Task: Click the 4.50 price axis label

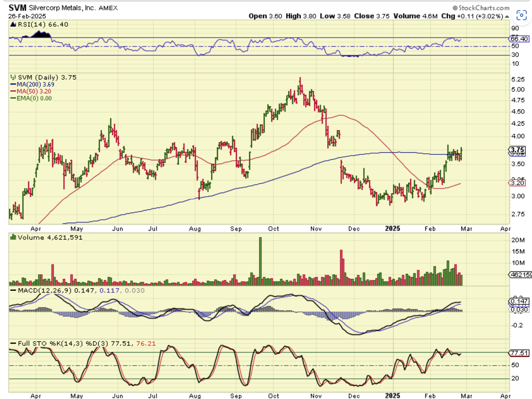Action: [518, 112]
